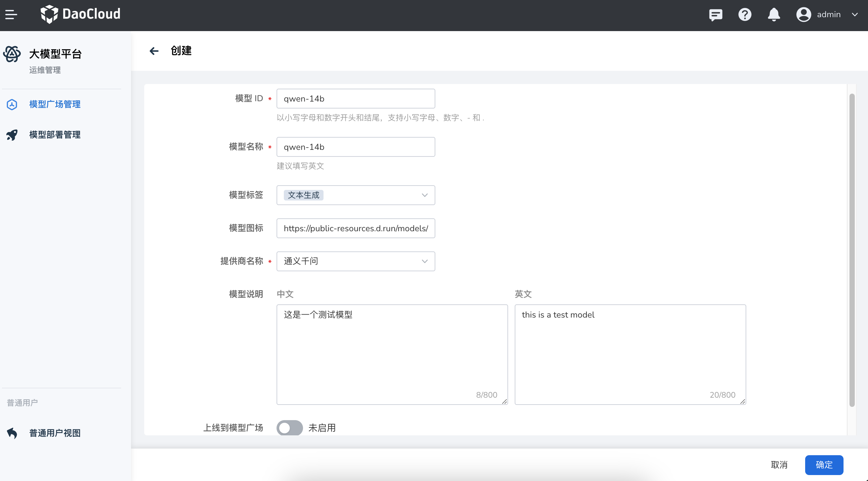Click the admin user avatar icon

pyautogui.click(x=803, y=15)
